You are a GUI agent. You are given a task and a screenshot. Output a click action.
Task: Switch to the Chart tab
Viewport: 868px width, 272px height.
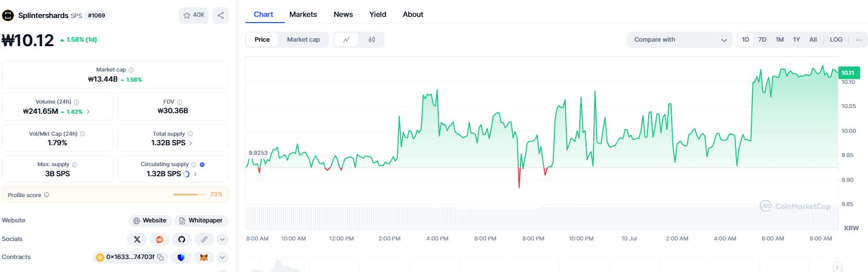pyautogui.click(x=263, y=14)
